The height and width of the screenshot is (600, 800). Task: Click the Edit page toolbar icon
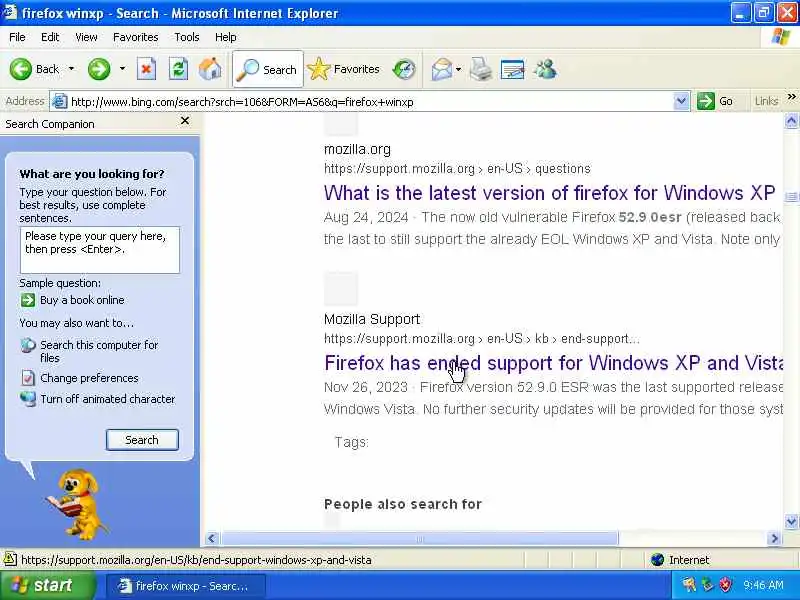(x=513, y=69)
